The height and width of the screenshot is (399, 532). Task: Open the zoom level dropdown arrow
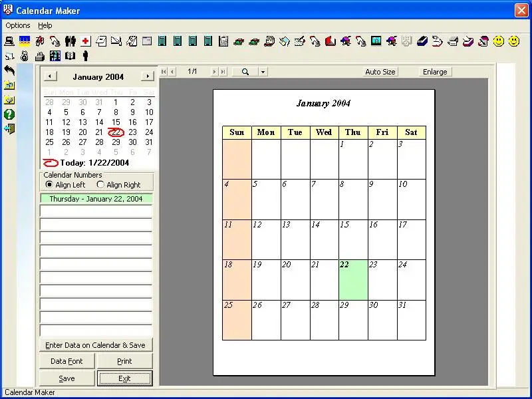click(x=263, y=72)
